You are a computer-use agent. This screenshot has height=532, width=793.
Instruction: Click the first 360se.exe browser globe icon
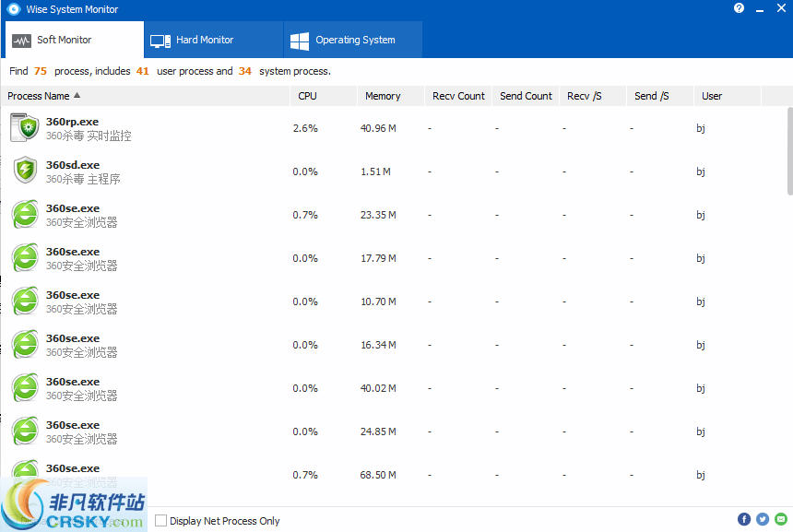coord(24,214)
